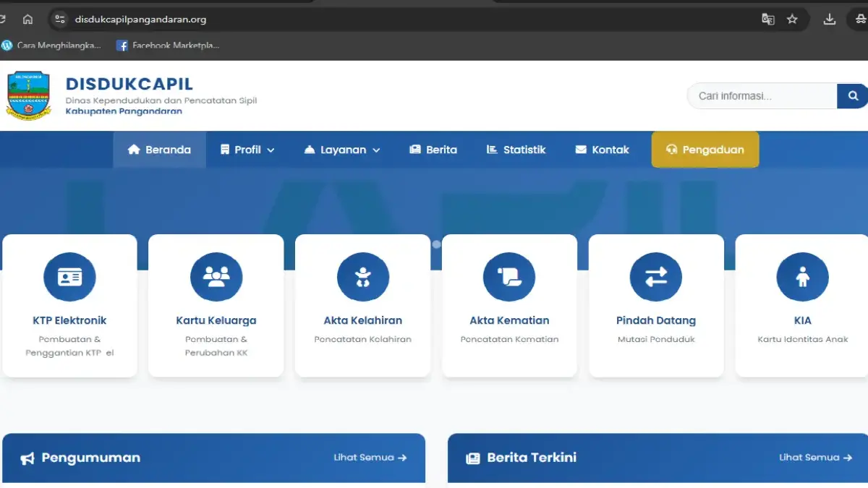Click the Cari informasi search field
Viewport: 868px width, 488px height.
click(x=762, y=95)
